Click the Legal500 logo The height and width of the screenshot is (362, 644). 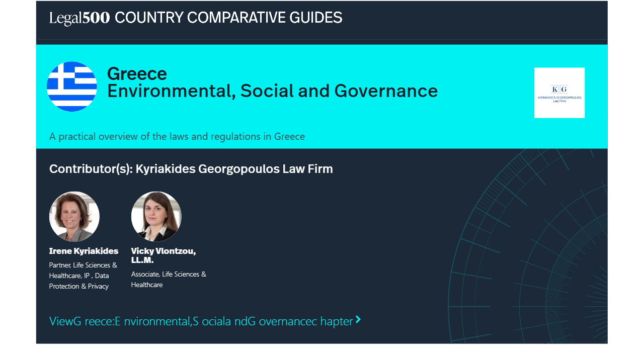point(79,18)
